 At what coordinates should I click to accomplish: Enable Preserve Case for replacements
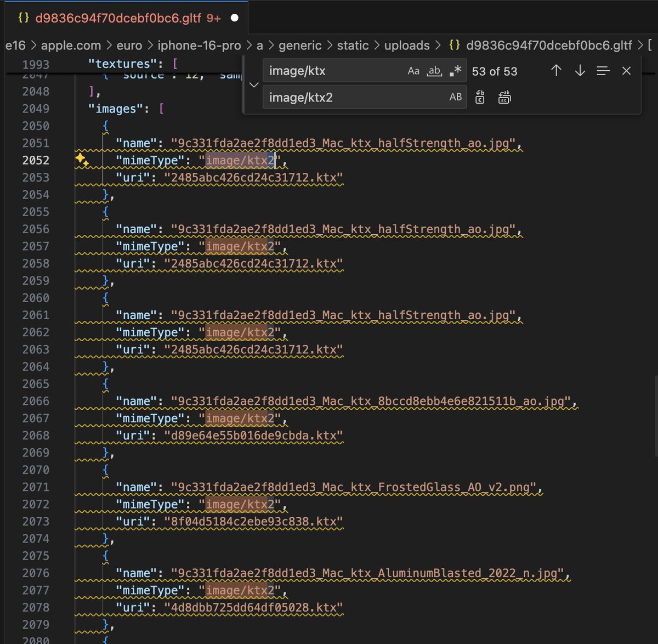tap(455, 97)
